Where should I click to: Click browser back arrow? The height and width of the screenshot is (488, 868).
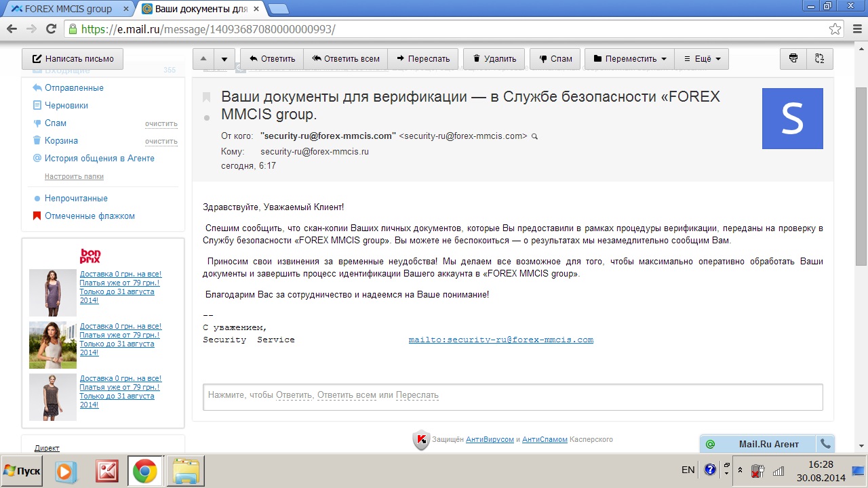coord(12,29)
